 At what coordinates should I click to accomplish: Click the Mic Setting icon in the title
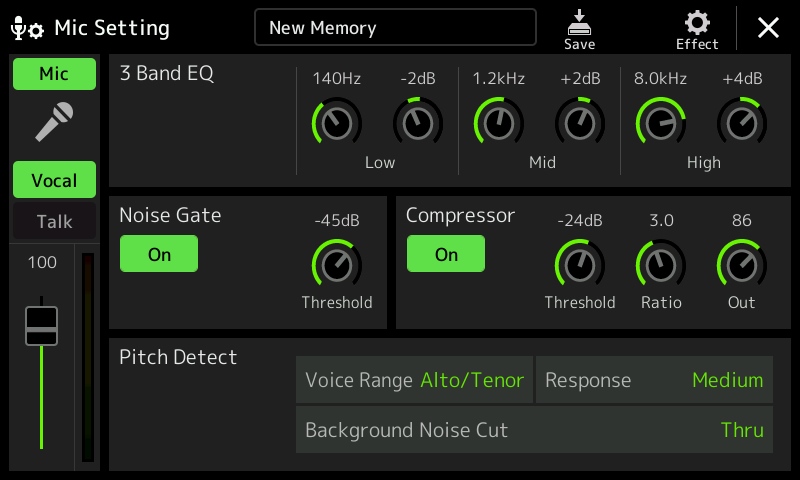(x=27, y=29)
